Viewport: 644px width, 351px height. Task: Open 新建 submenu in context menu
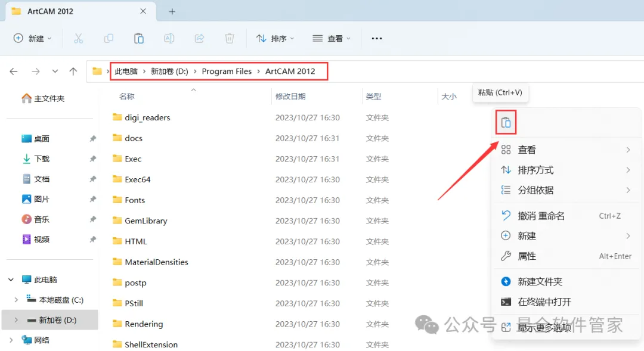(x=565, y=236)
